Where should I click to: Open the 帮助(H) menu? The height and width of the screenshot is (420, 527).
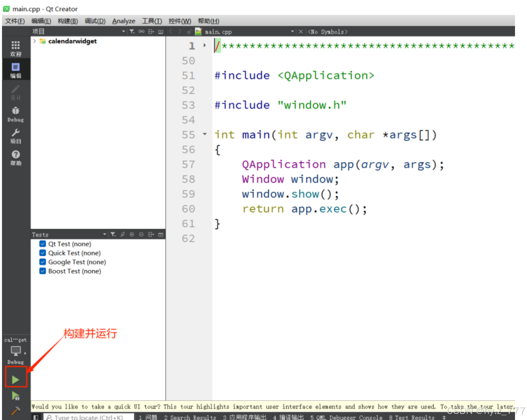[209, 21]
